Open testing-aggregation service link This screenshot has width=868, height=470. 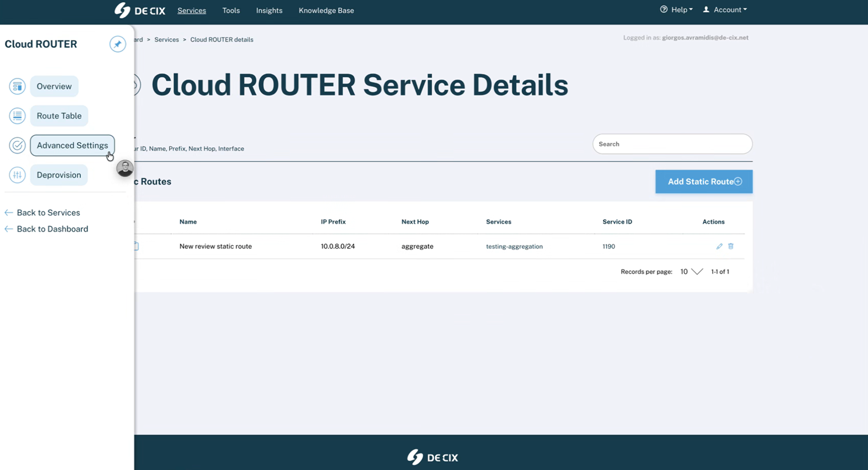(514, 246)
